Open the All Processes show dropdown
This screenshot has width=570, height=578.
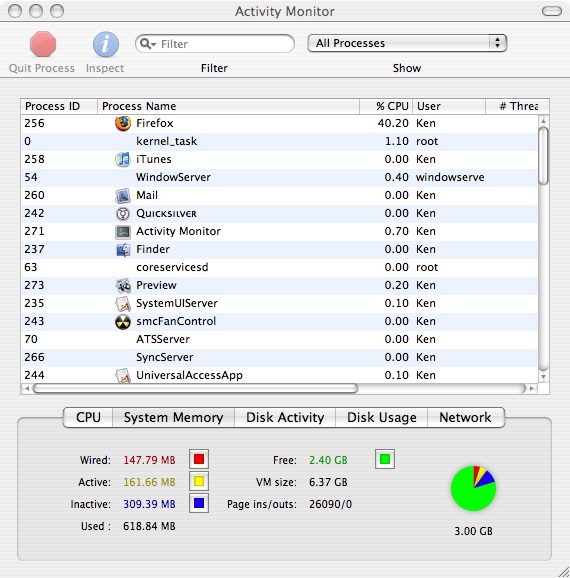[407, 43]
